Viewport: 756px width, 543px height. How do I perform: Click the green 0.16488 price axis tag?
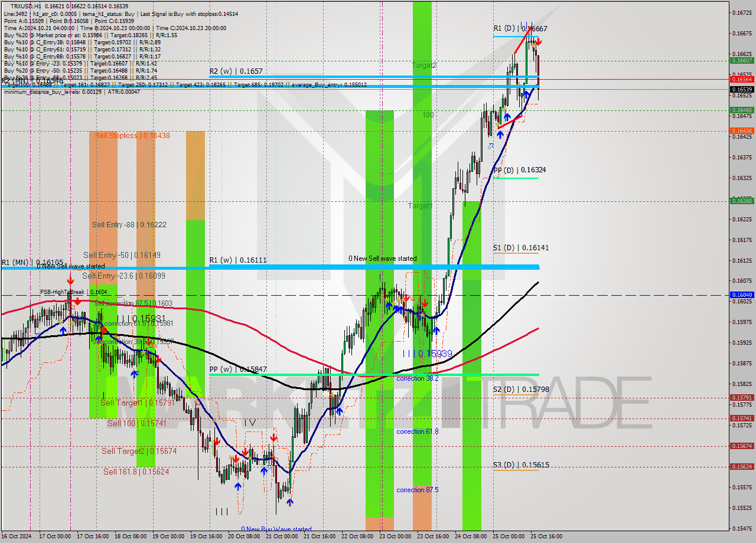pos(742,110)
